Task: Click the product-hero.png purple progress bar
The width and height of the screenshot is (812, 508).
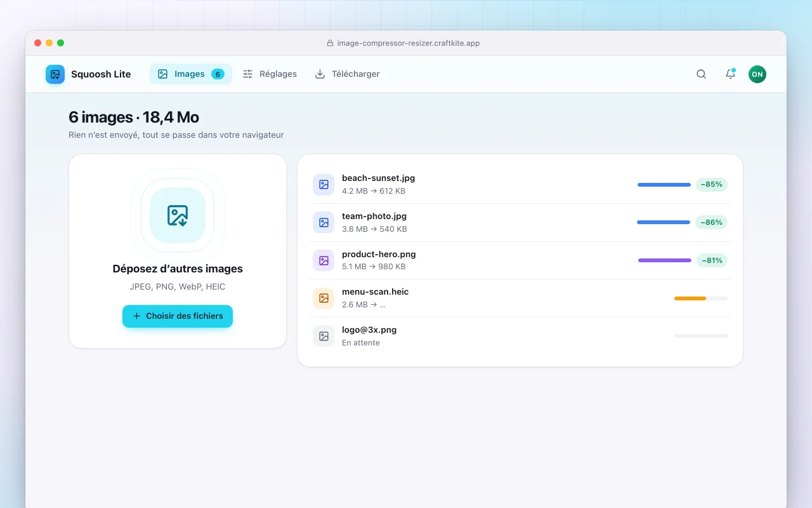Action: (x=665, y=260)
